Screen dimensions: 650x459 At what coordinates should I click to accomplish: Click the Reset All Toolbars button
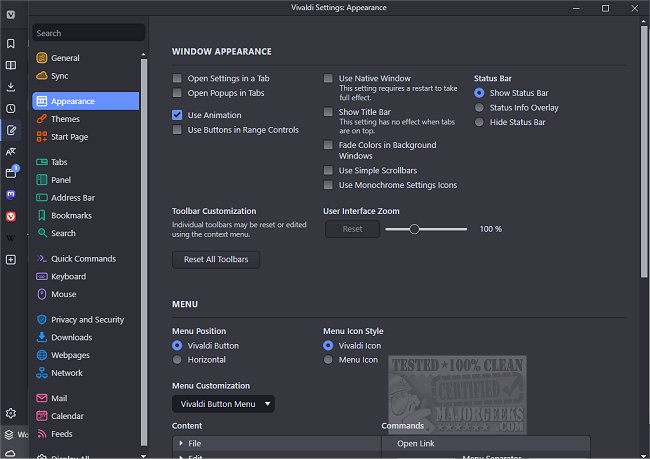click(216, 260)
